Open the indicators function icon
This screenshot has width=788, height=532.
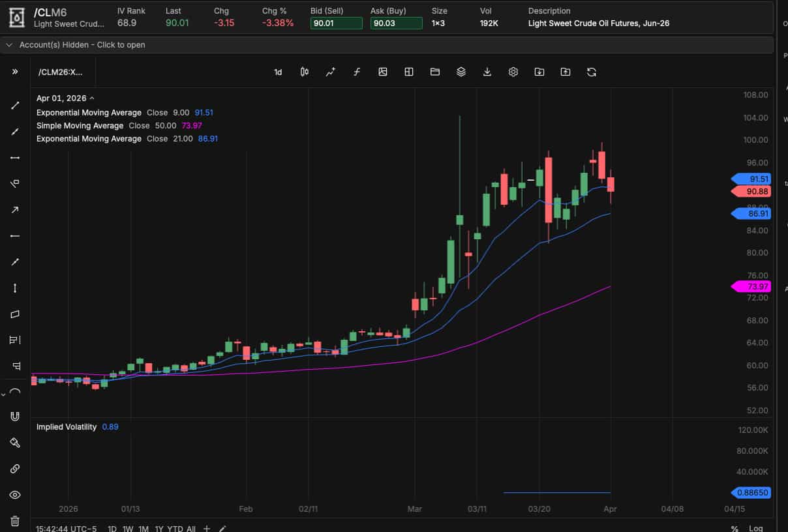357,72
